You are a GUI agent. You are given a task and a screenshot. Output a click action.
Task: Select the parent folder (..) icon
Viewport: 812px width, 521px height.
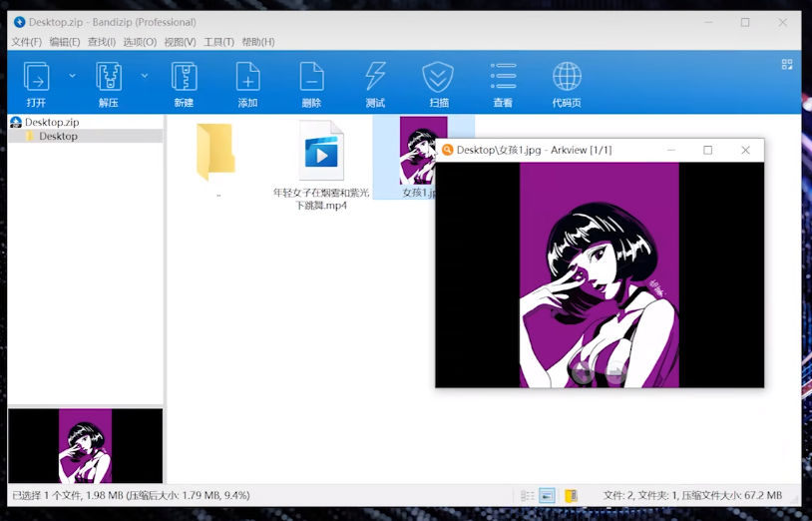click(x=216, y=153)
